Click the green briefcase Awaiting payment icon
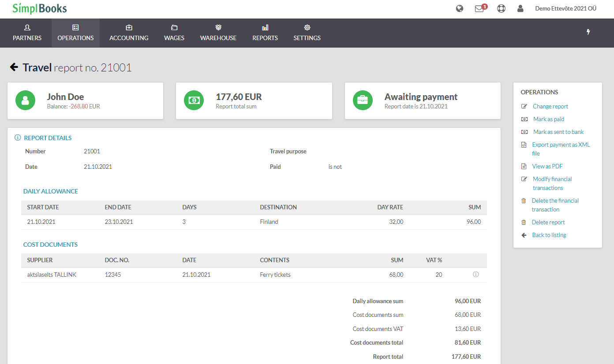 click(x=363, y=100)
